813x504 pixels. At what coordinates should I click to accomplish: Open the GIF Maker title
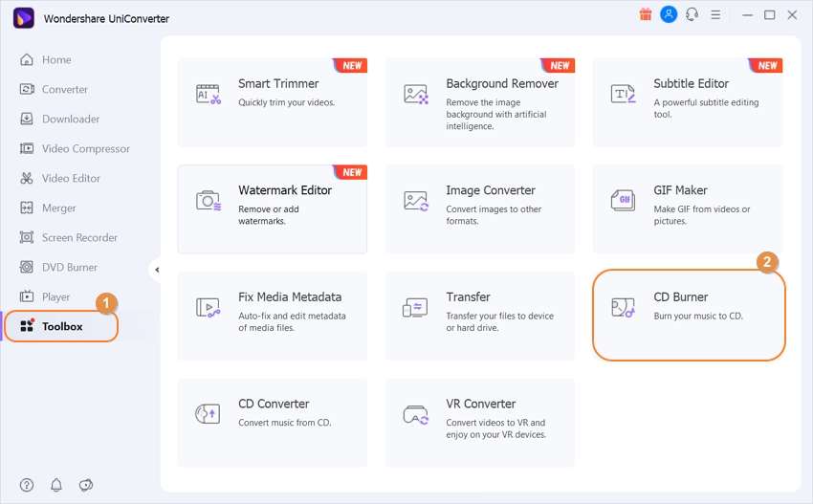[x=680, y=190]
